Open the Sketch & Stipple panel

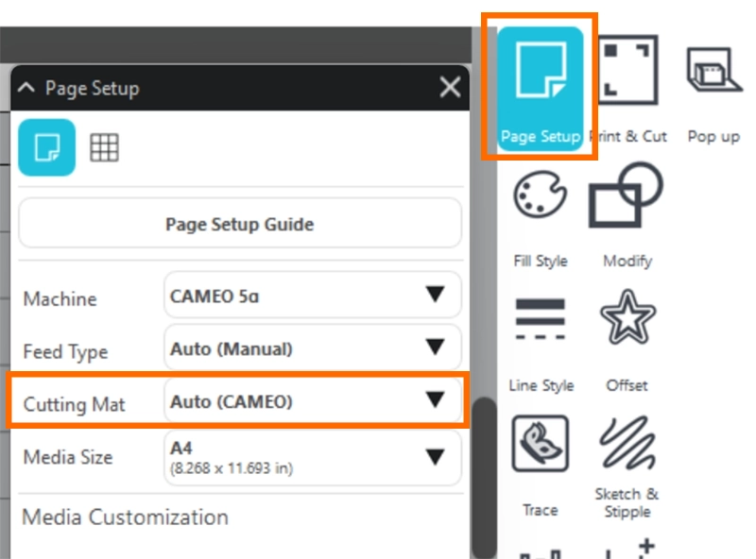pyautogui.click(x=627, y=445)
